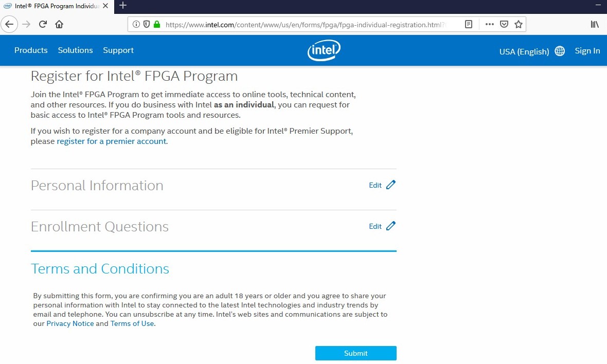This screenshot has height=364, width=607.
Task: Open page actions three-dot menu
Action: pyautogui.click(x=489, y=24)
